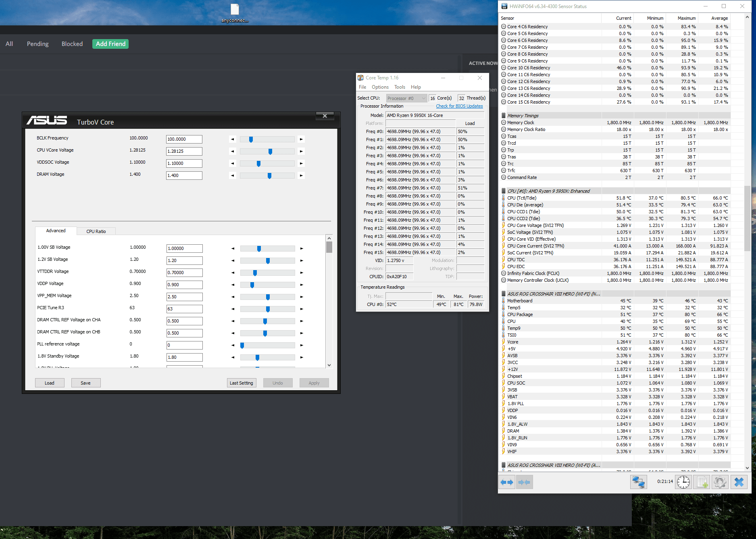Viewport: 756px width, 539px height.
Task: Open HWiNFO sensor settings gear icon
Action: [720, 482]
